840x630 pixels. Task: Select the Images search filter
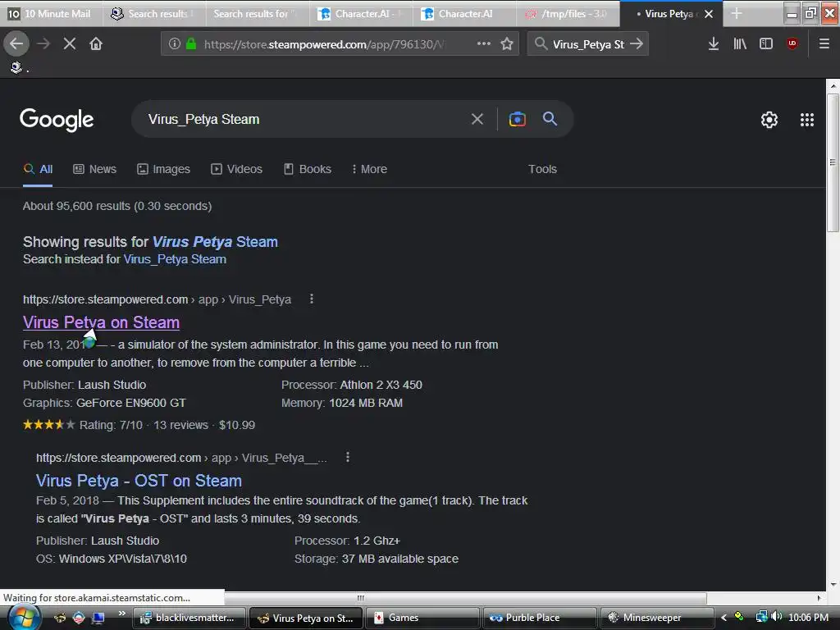163,169
